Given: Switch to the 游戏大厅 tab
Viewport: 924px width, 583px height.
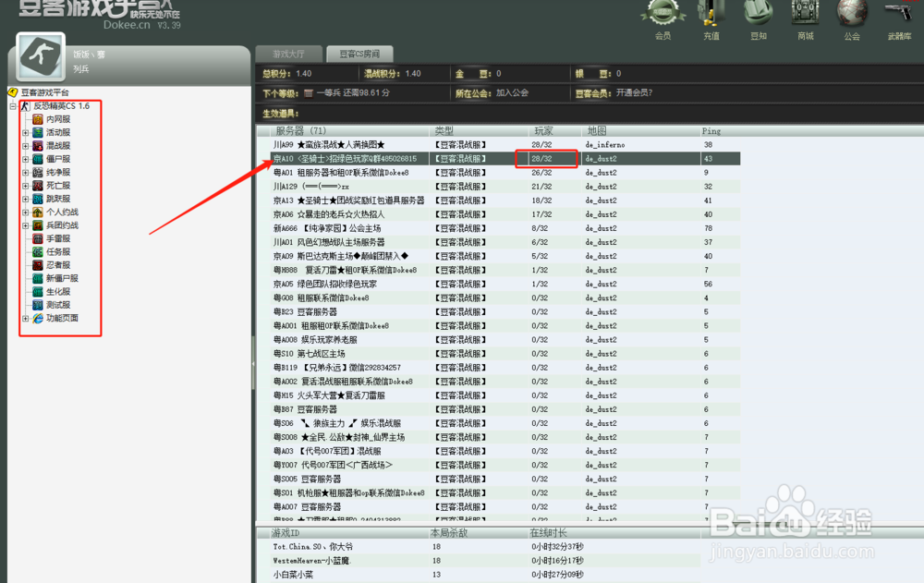Looking at the screenshot, I should (288, 54).
